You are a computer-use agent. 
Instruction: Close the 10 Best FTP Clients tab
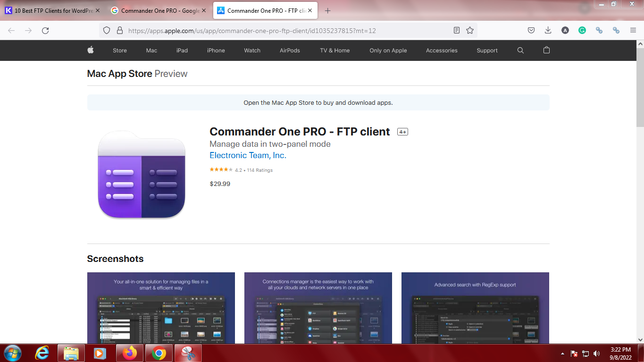(x=98, y=10)
